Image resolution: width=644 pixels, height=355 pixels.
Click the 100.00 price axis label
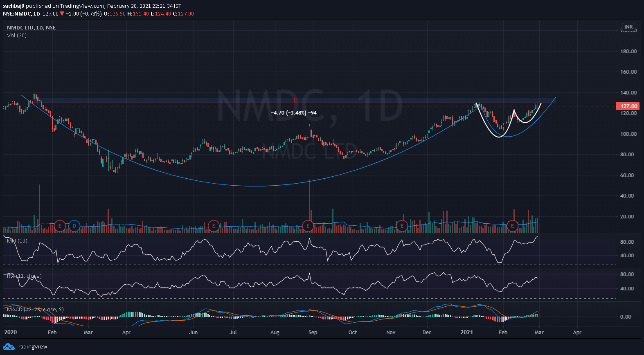(x=628, y=134)
